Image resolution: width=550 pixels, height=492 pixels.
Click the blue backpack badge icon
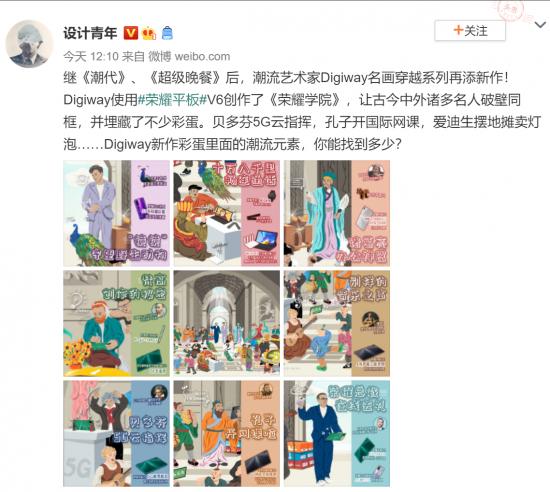[167, 33]
